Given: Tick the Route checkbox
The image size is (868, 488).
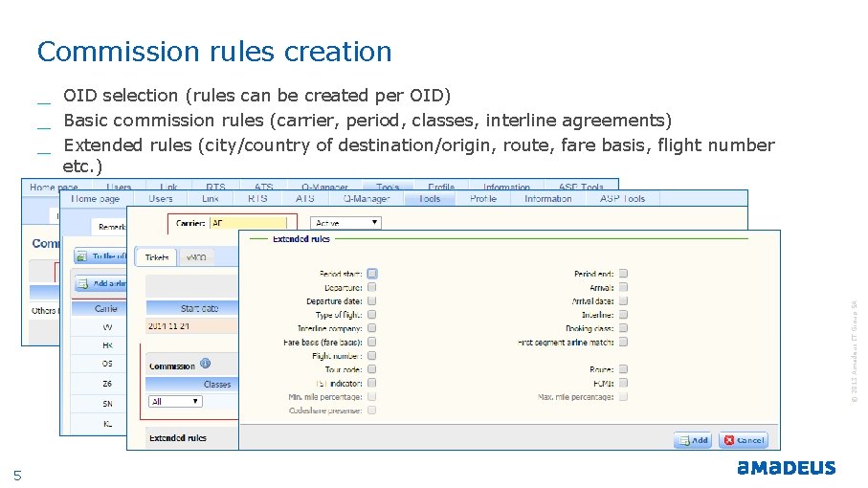Looking at the screenshot, I should [x=623, y=369].
